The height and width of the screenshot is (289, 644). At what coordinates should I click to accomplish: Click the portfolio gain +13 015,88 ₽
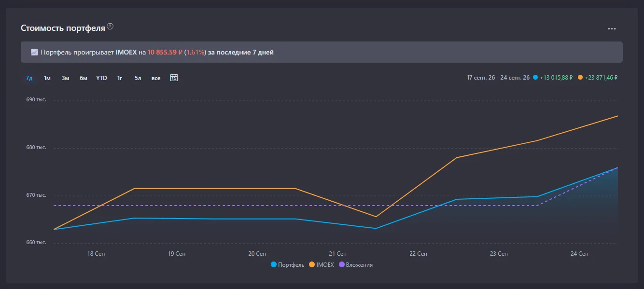(556, 78)
